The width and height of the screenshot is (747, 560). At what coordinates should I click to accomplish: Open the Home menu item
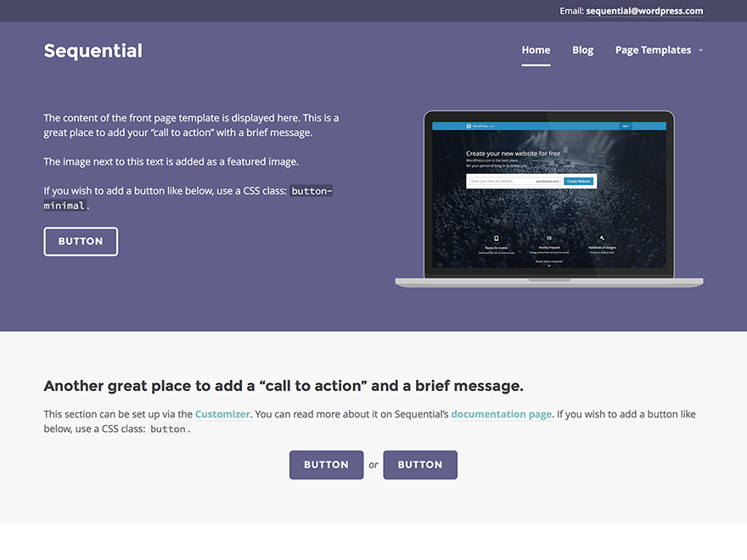(x=536, y=50)
